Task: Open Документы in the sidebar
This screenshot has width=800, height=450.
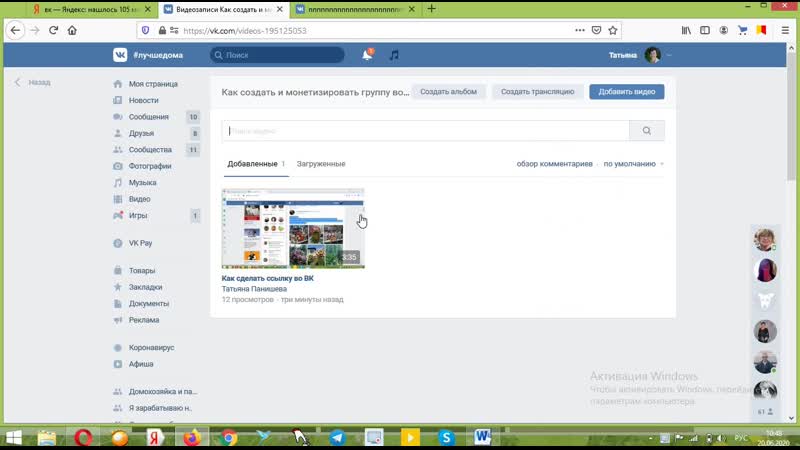Action: tap(148, 304)
